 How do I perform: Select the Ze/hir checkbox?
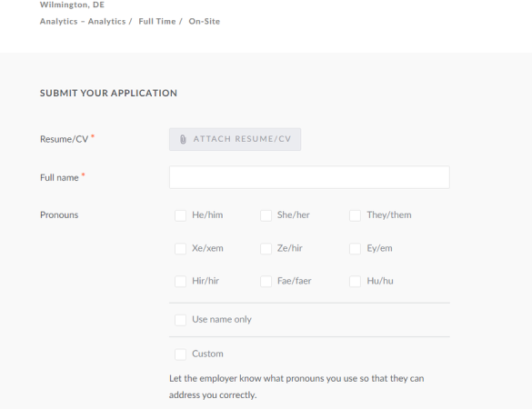coord(266,249)
